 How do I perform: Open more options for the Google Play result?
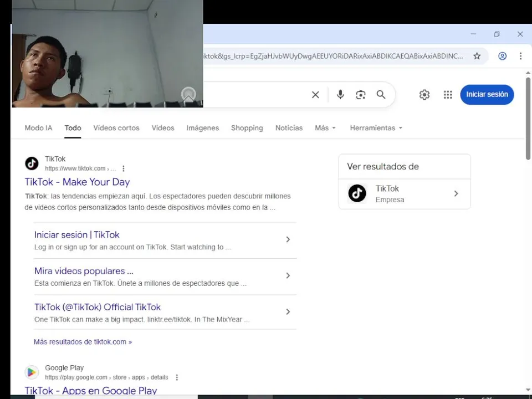[x=177, y=377]
